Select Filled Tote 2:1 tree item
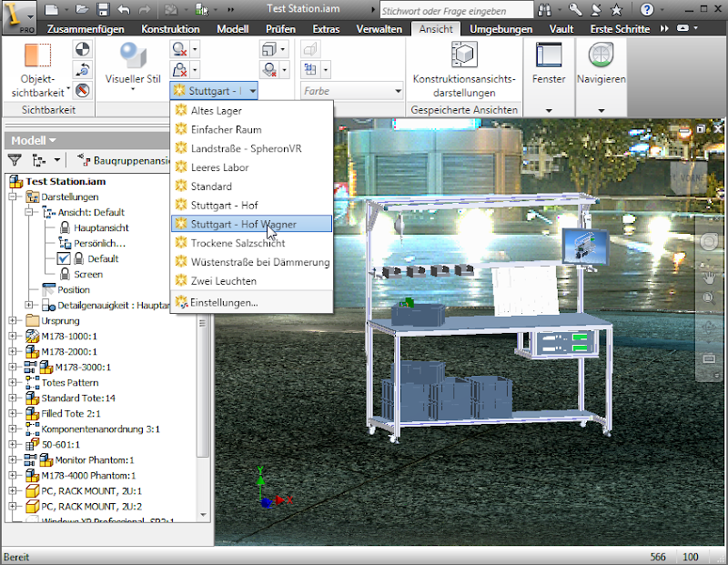728x565 pixels. tap(71, 414)
